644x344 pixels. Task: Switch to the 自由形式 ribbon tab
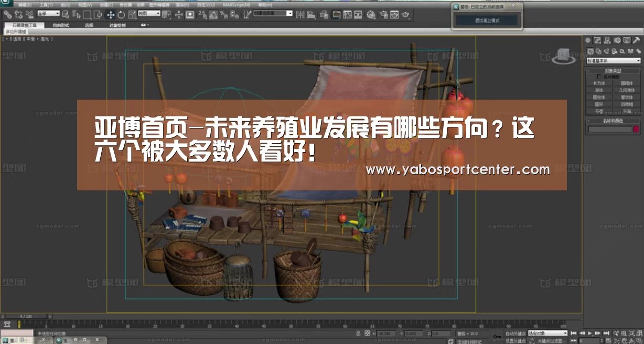tap(61, 25)
